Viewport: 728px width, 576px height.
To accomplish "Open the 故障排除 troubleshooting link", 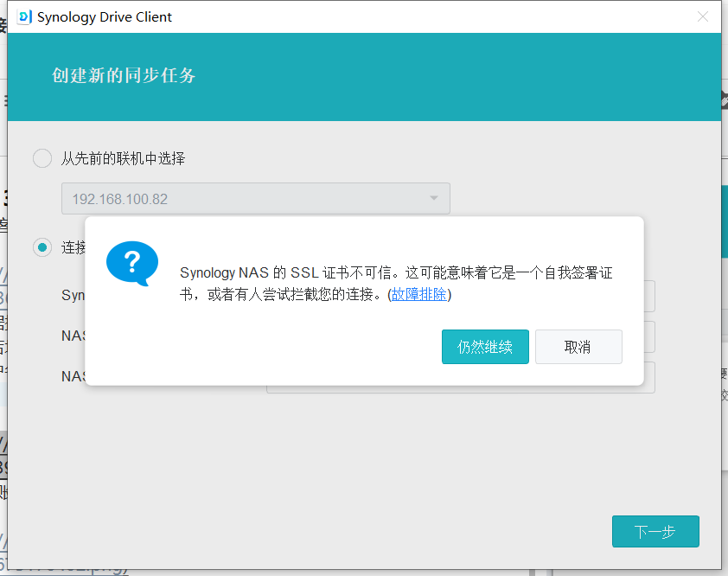I will coord(418,294).
